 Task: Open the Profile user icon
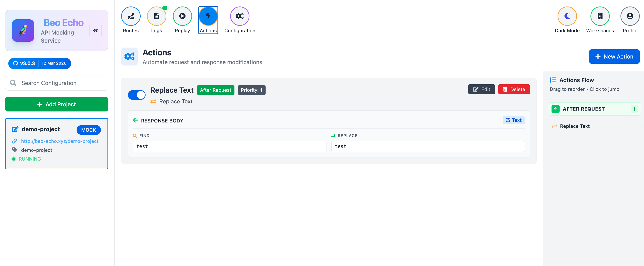coord(630,16)
